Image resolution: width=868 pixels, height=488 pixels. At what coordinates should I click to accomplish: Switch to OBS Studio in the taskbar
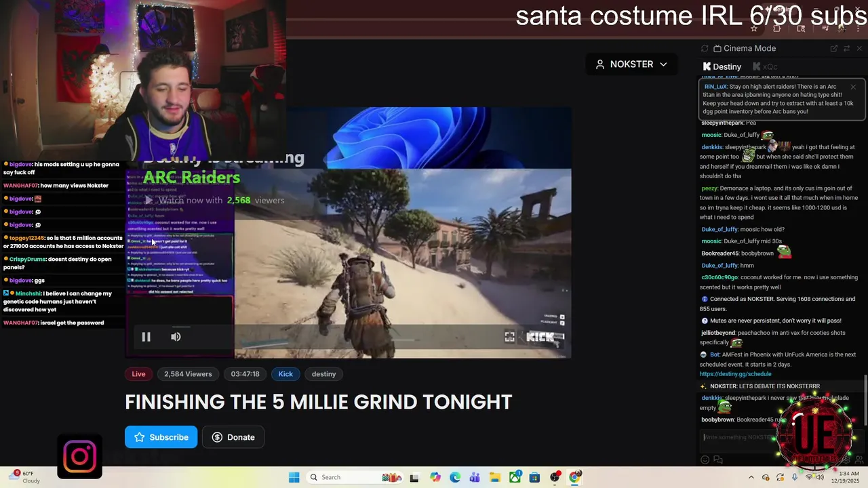tap(555, 477)
